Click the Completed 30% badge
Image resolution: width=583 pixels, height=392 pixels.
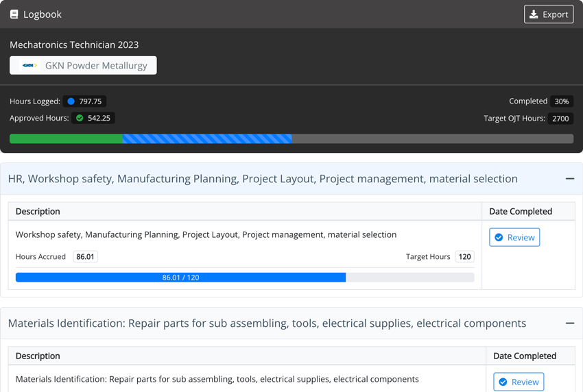pyautogui.click(x=561, y=101)
